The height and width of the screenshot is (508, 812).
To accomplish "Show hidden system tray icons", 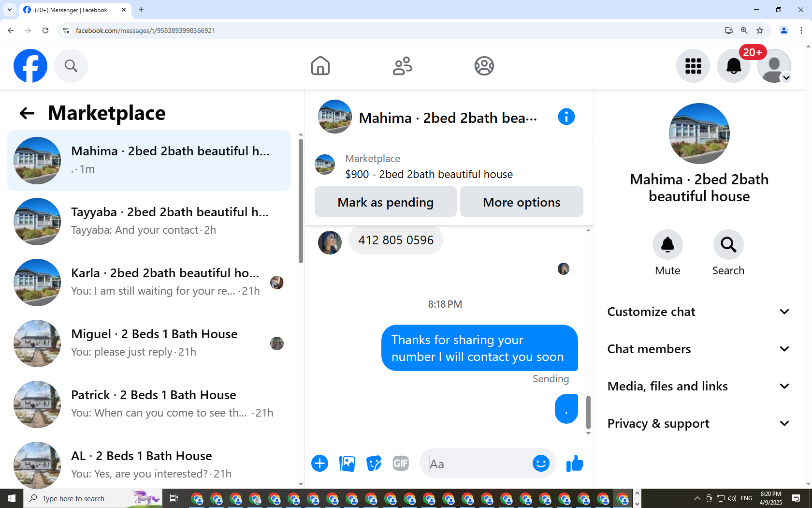I will coord(697,498).
